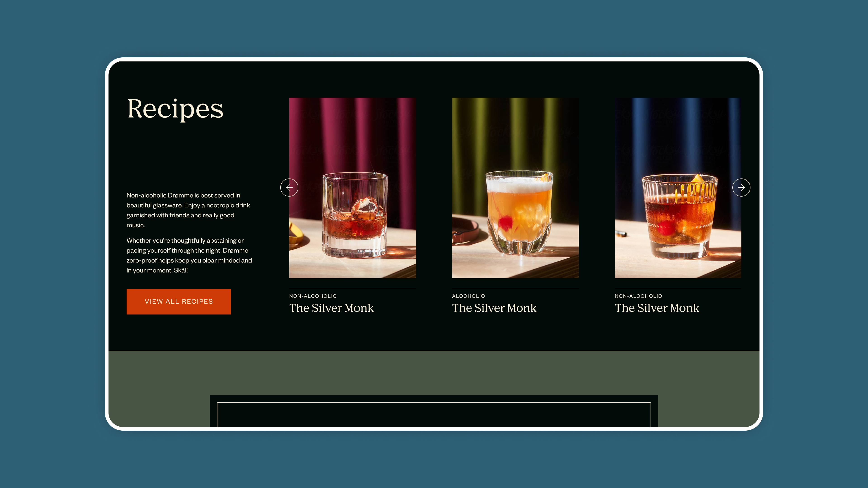Image resolution: width=868 pixels, height=488 pixels.
Task: Click the divider line above the Alcoholic label
Action: coord(515,289)
